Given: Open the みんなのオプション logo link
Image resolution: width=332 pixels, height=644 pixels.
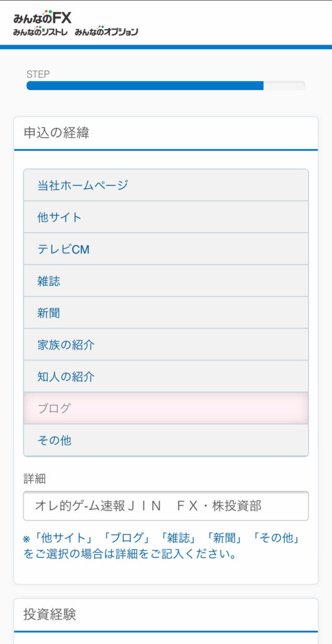Looking at the screenshot, I should pos(106,31).
